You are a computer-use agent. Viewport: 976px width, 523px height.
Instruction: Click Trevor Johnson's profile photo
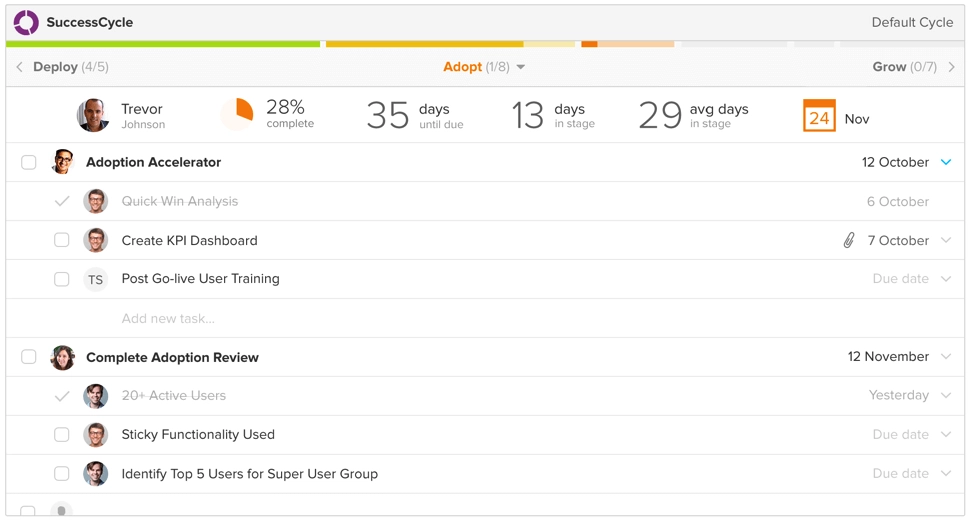pos(93,115)
